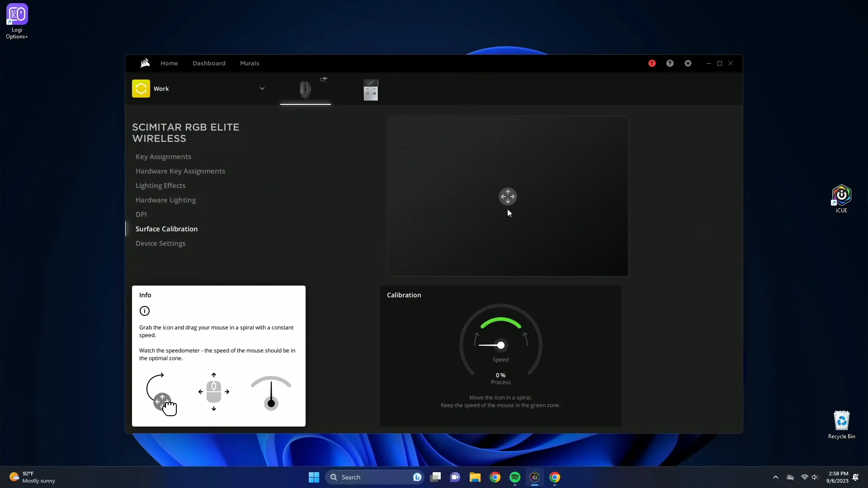Open Spotify from the taskbar

click(515, 477)
